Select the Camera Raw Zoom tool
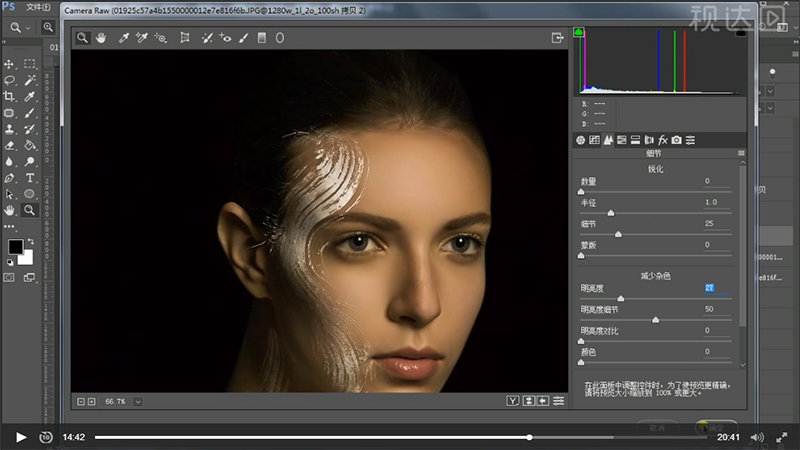 (82, 38)
